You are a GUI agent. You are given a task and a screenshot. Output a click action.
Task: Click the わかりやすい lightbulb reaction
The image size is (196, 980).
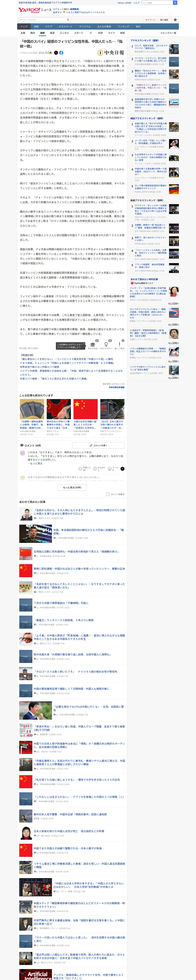106,345
